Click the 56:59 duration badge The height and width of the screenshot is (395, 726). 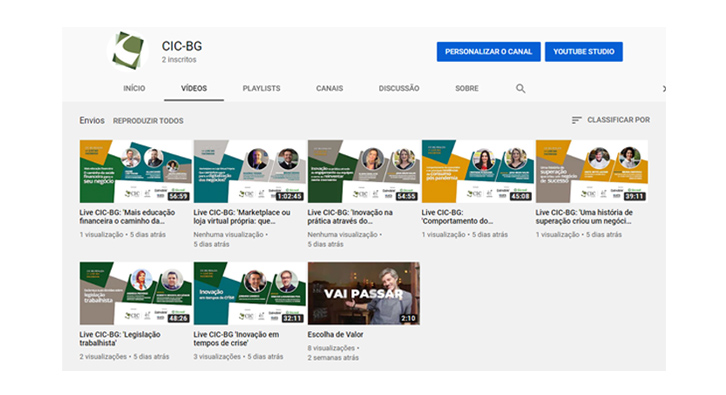pos(178,196)
